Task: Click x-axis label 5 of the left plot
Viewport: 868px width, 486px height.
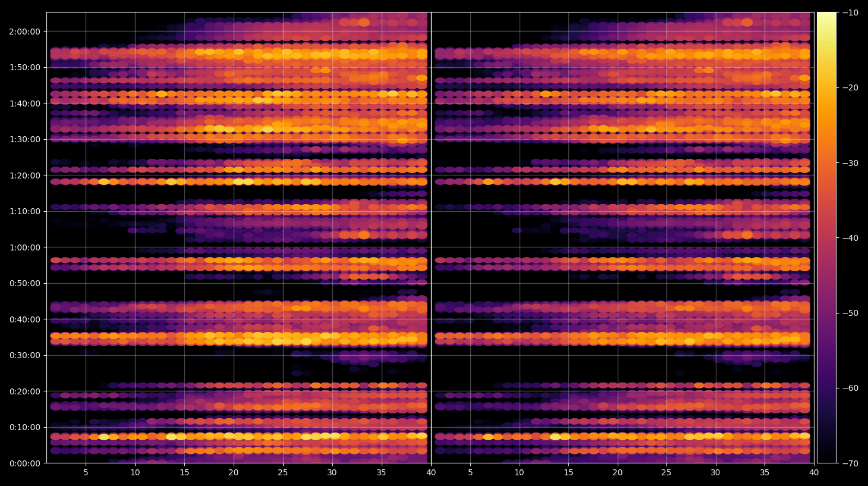Action: click(86, 473)
